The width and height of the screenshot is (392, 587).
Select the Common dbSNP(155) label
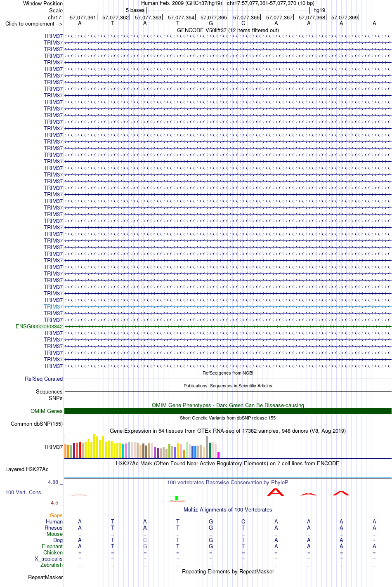[x=37, y=424]
